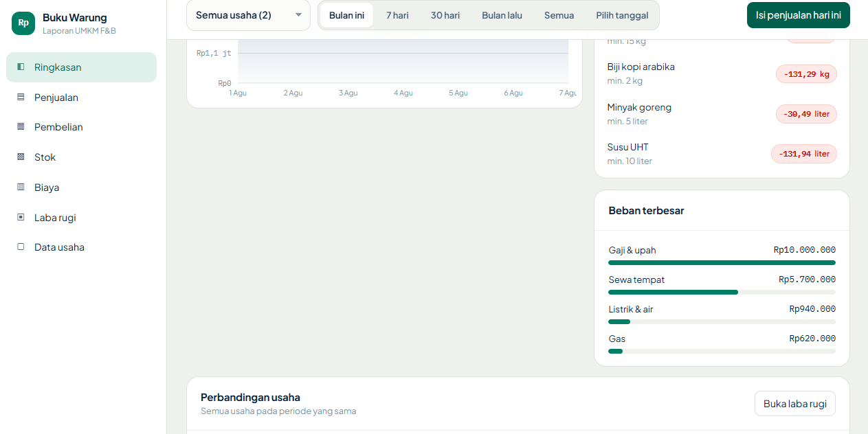
Task: Click the Gaji & upah progress bar
Action: [x=722, y=262]
